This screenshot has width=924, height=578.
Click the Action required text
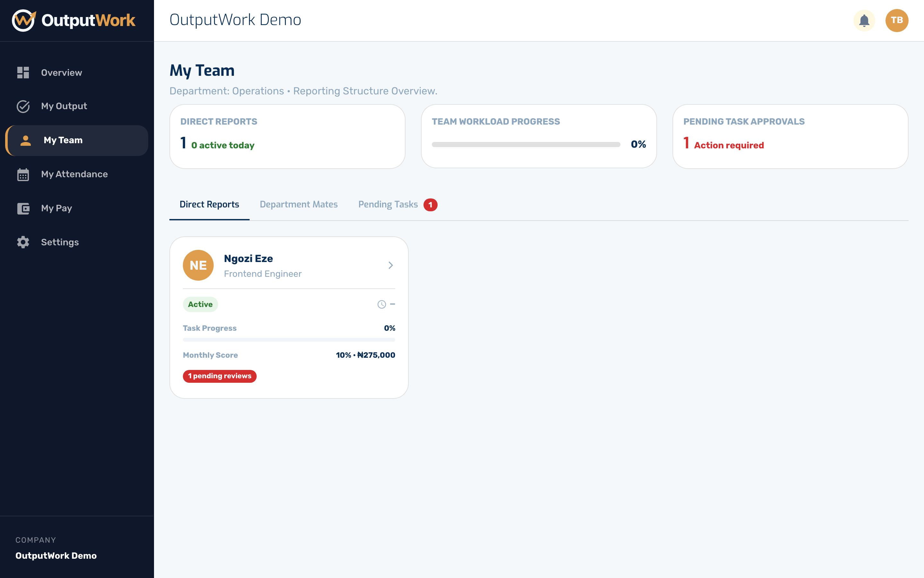click(729, 145)
